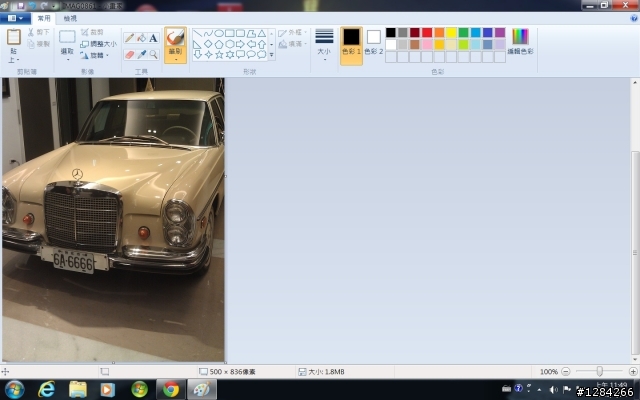640x400 pixels.
Task: Click the Resize image command
Action: pyautogui.click(x=98, y=44)
